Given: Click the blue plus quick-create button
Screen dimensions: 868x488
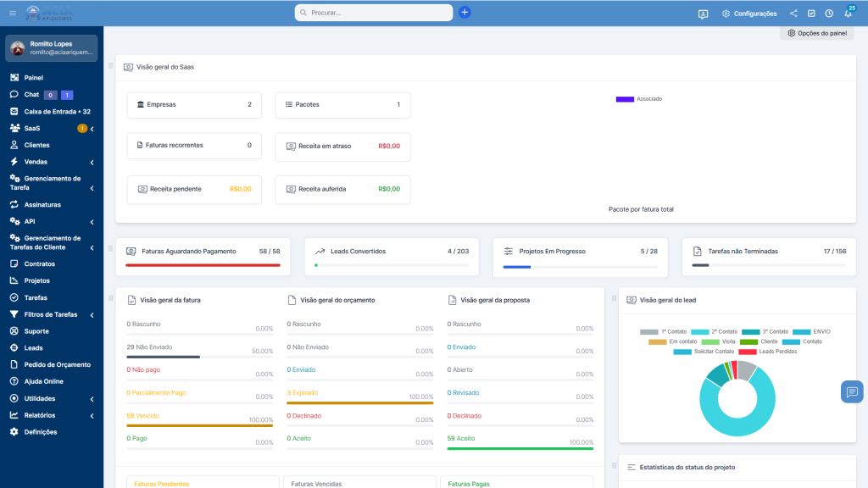Looking at the screenshot, I should click(x=465, y=13).
